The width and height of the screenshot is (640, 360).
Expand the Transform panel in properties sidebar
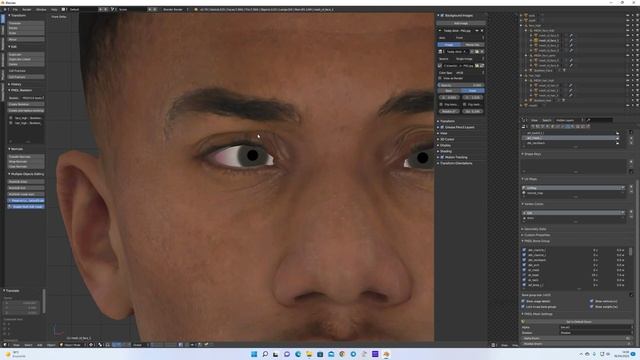pyautogui.click(x=446, y=121)
